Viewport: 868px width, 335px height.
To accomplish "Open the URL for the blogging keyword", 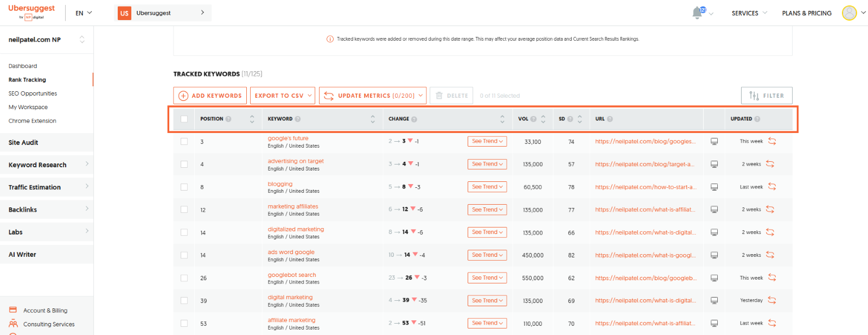I will point(646,187).
